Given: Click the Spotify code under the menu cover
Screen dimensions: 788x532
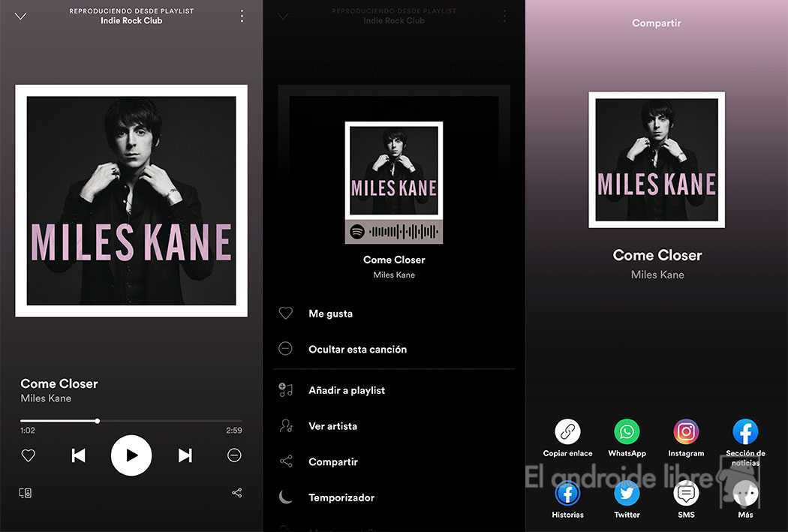Looking at the screenshot, I should 394,232.
